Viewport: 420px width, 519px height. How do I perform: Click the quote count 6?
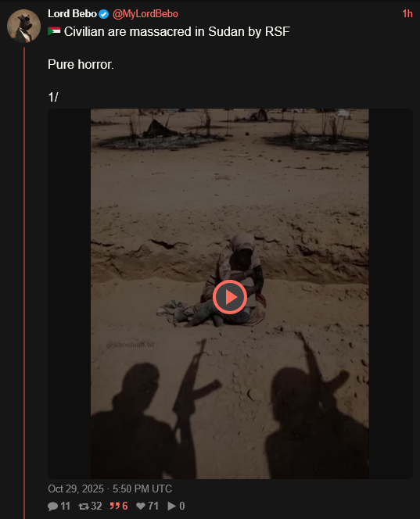pos(125,506)
